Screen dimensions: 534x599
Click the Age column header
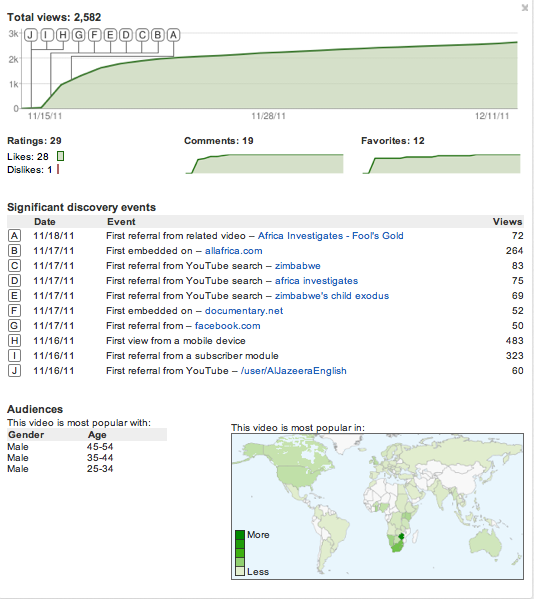[97, 435]
